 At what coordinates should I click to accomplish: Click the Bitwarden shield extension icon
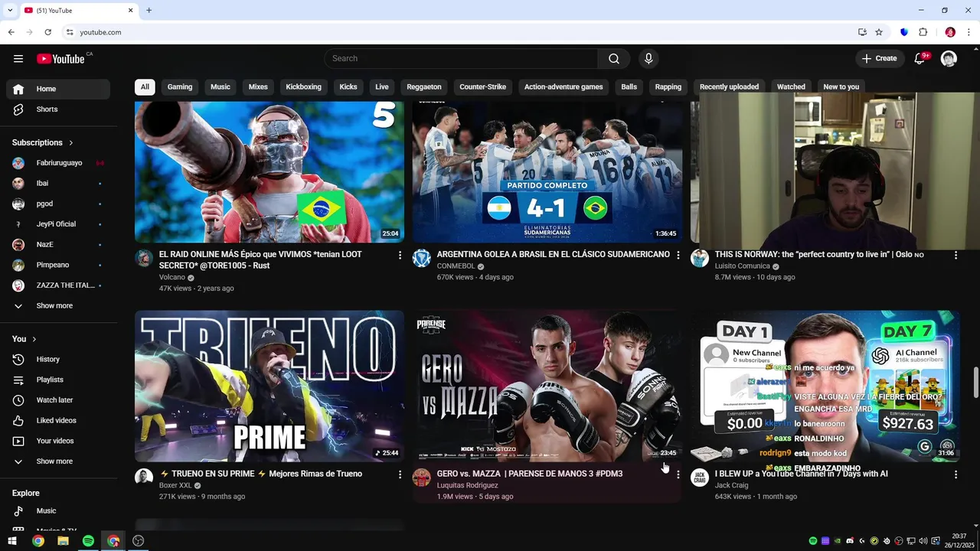(904, 32)
